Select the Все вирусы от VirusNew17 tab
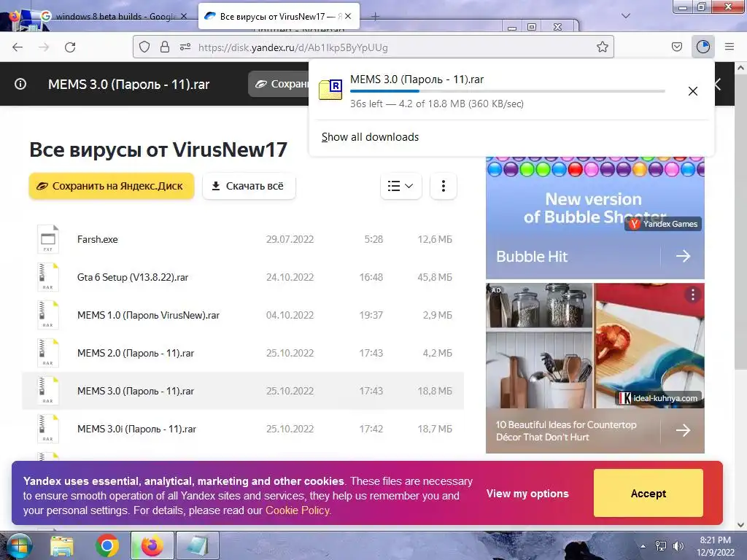Image resolution: width=747 pixels, height=560 pixels. coord(279,16)
